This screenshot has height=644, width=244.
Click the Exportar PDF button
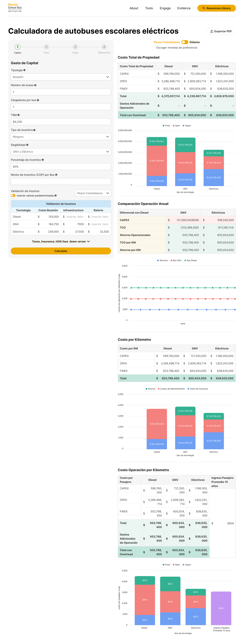(x=221, y=31)
